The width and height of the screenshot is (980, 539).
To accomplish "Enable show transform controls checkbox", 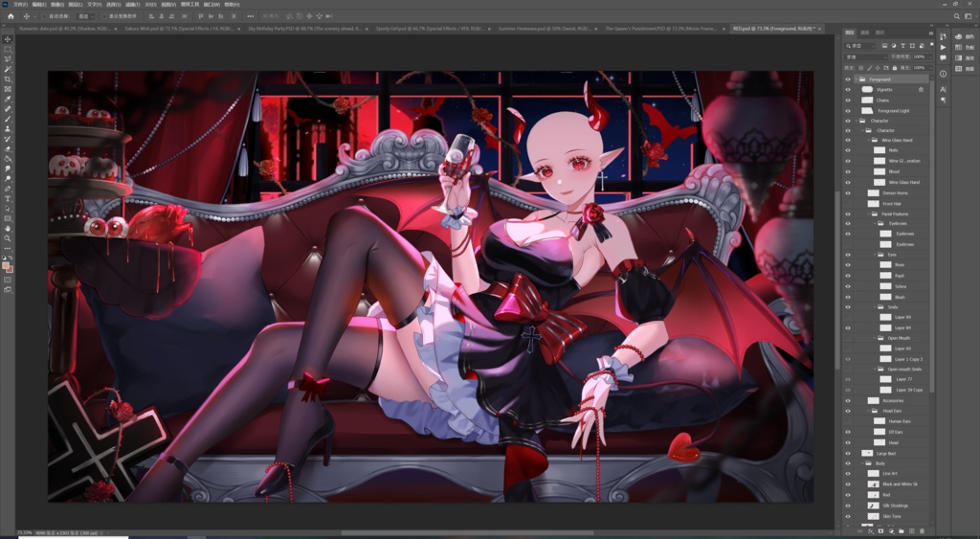I will tap(103, 16).
